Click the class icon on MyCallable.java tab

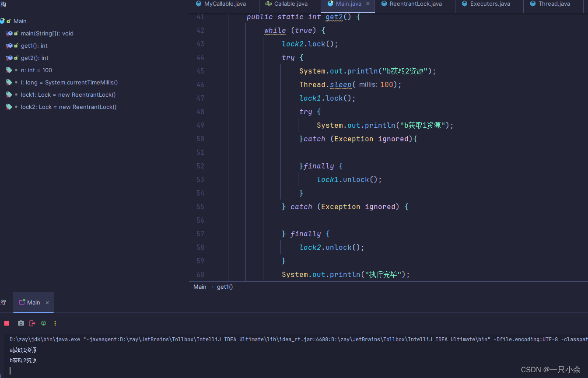(199, 3)
